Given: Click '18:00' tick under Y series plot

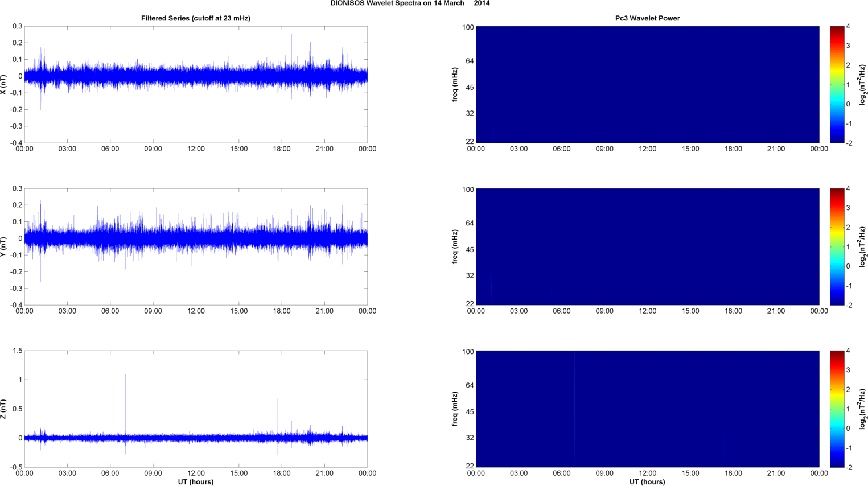Looking at the screenshot, I should pos(282,311).
